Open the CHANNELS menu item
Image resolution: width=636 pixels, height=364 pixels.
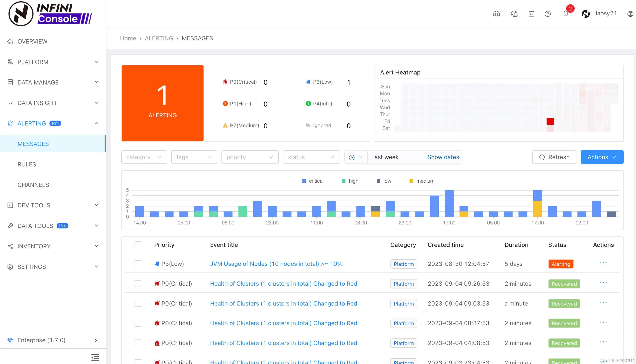pos(33,185)
